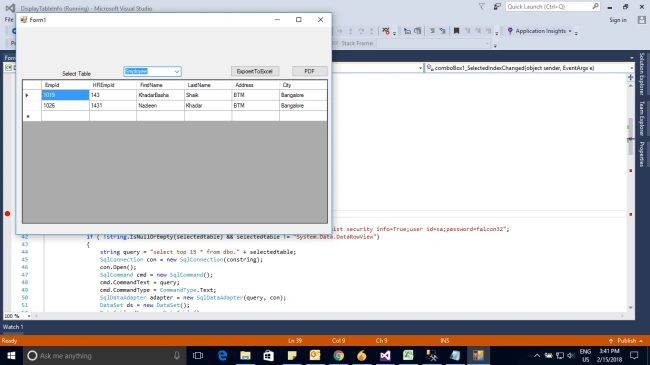
Task: Click the notifications filter funnel icon in Visual Studio
Action: tap(482, 7)
